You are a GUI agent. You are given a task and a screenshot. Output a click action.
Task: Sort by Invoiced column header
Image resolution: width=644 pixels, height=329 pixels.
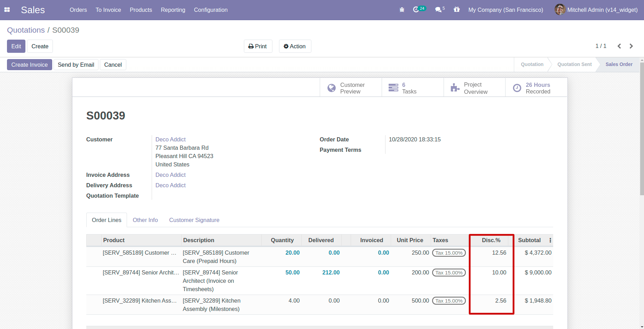tap(372, 240)
